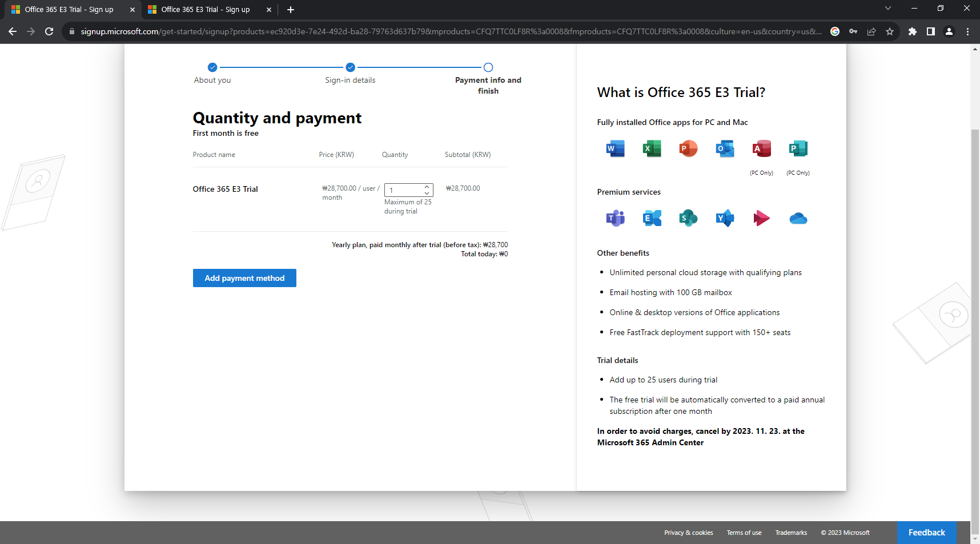Open the Extensions puzzle icon
Screen dimensions: 980x544
click(x=913, y=31)
